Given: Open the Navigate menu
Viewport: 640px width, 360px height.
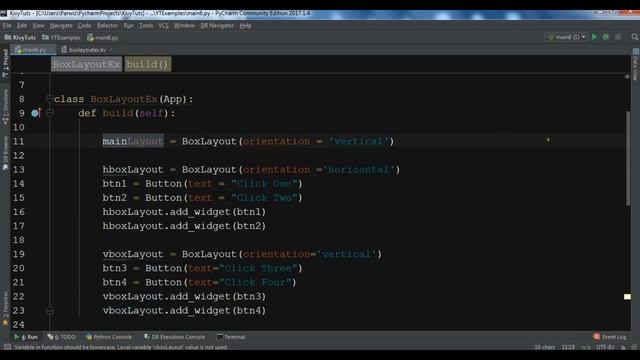Looking at the screenshot, I should pos(61,25).
